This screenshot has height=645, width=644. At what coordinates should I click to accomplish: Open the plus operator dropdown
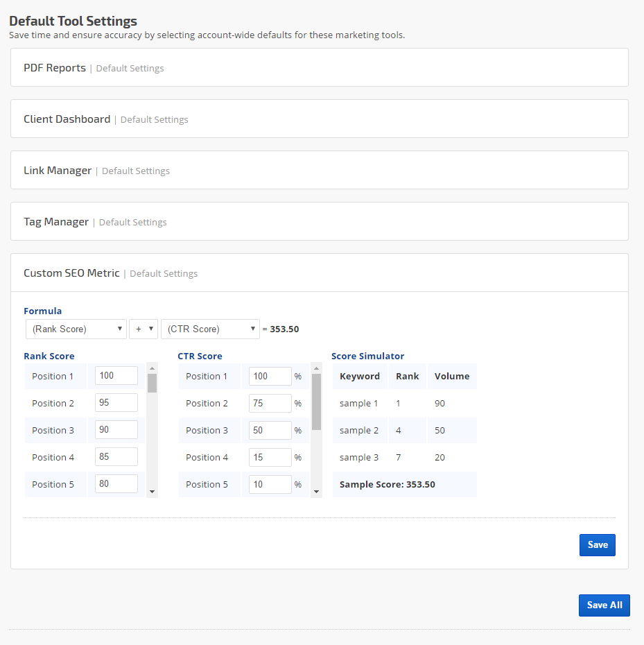[143, 329]
